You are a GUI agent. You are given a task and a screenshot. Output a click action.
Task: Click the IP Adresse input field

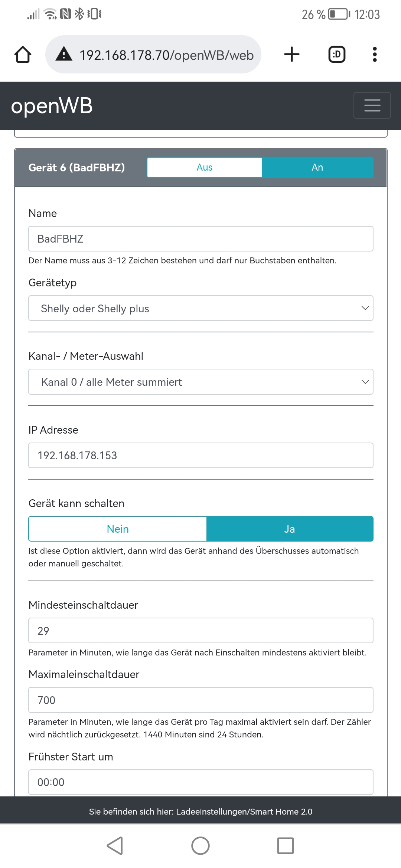pos(200,456)
